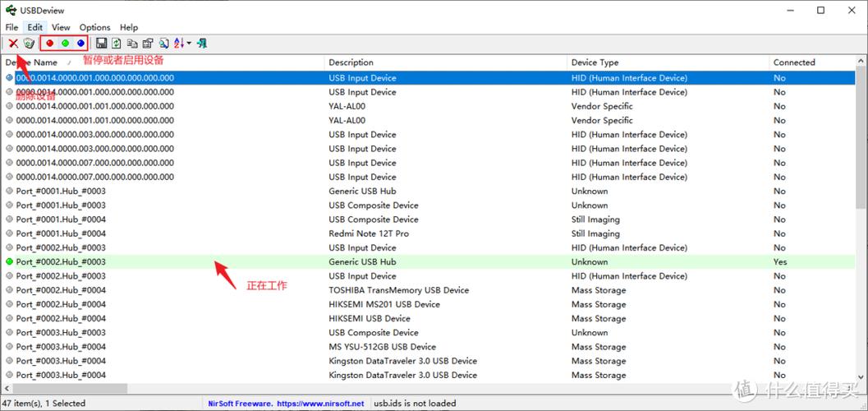Click the red Disable Selected Devices button
Screen dimensions: 868x411
click(50, 44)
